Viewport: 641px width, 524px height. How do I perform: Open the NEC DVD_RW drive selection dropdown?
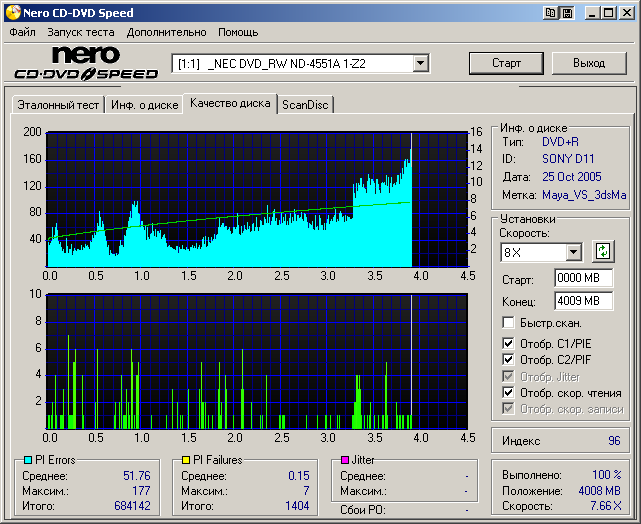[421, 64]
